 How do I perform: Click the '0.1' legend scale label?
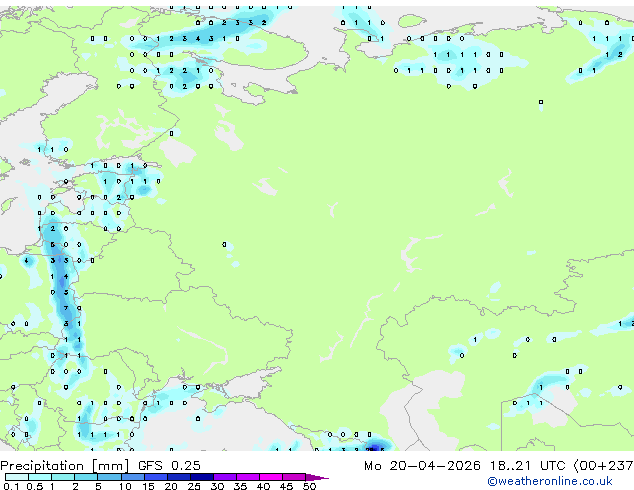click(11, 486)
